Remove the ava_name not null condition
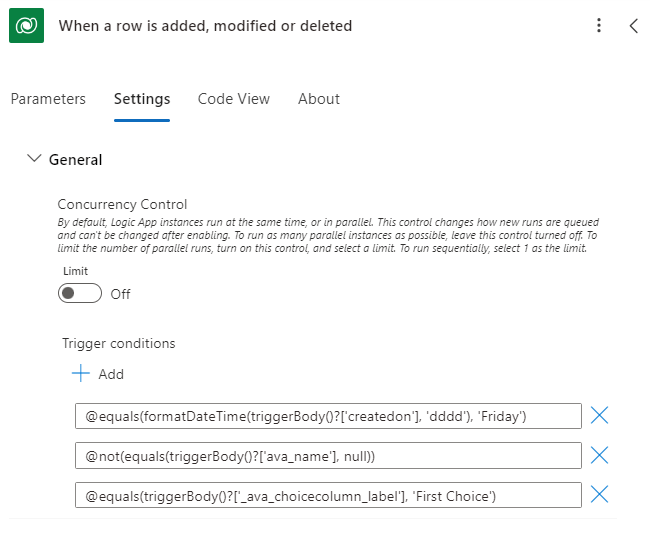Screen dimensions: 650x538 tap(600, 456)
